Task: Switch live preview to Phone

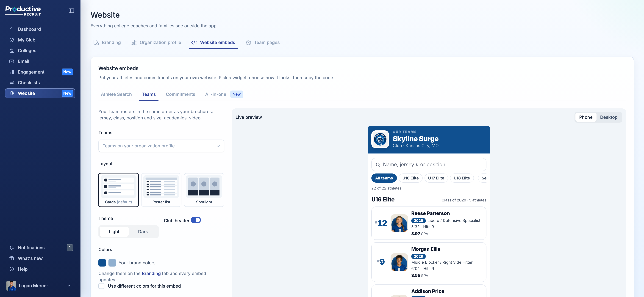Action: click(586, 117)
